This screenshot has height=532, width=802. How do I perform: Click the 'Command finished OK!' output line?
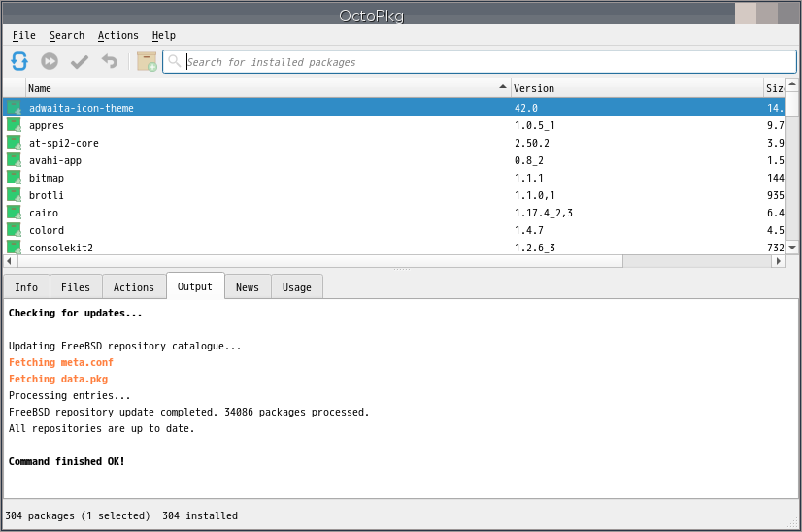point(66,461)
